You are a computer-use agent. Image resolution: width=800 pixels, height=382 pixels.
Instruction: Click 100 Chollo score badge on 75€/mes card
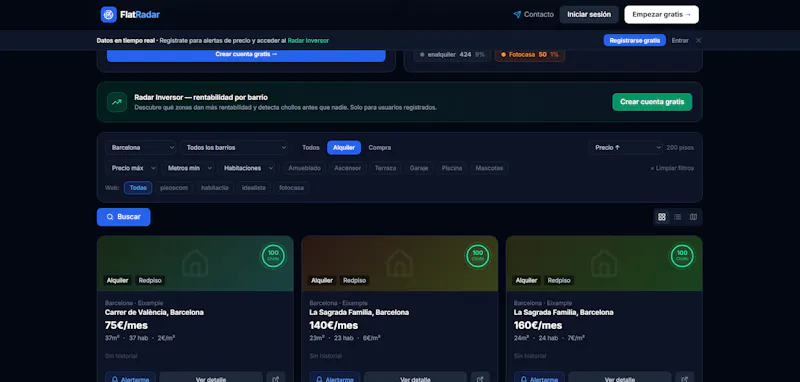[x=273, y=256]
